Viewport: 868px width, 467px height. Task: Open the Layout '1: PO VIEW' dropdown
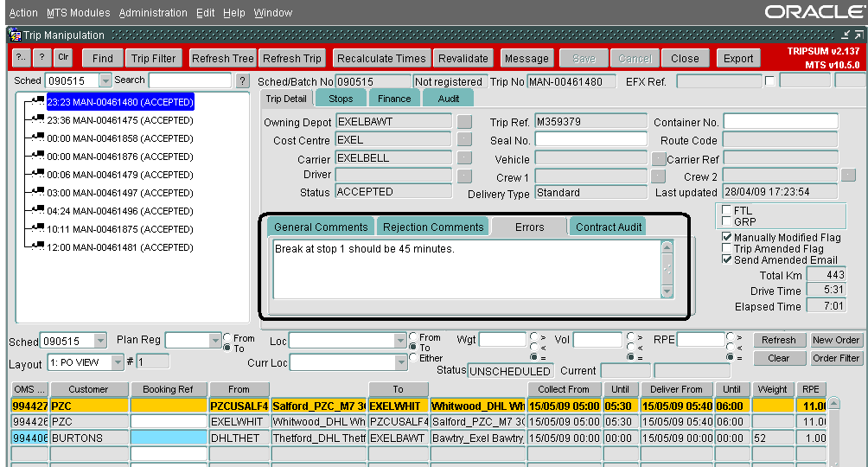(x=118, y=362)
